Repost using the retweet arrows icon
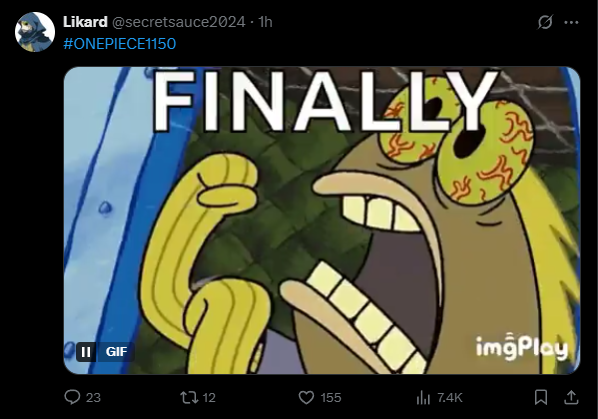Screen dimensions: 598x419 (189, 398)
